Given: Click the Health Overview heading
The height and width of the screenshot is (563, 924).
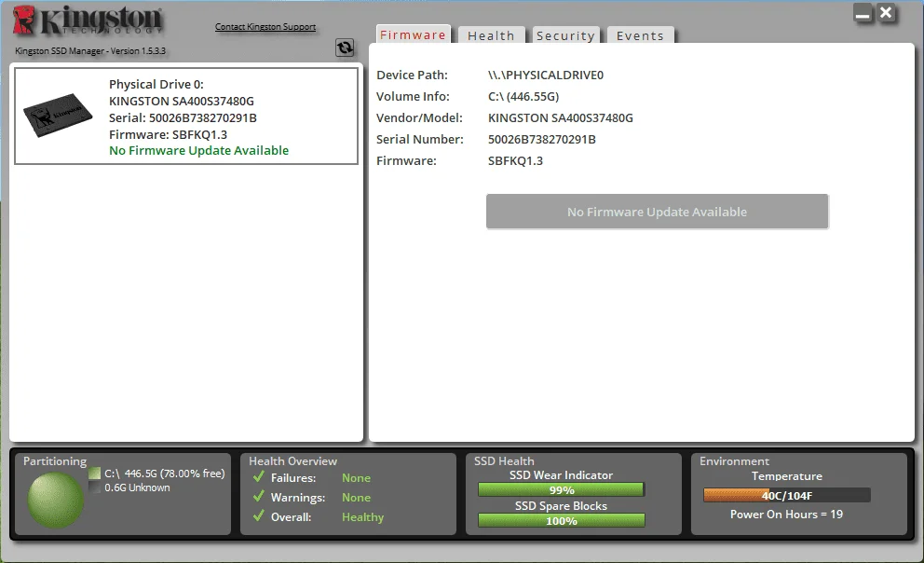Looking at the screenshot, I should click(292, 461).
